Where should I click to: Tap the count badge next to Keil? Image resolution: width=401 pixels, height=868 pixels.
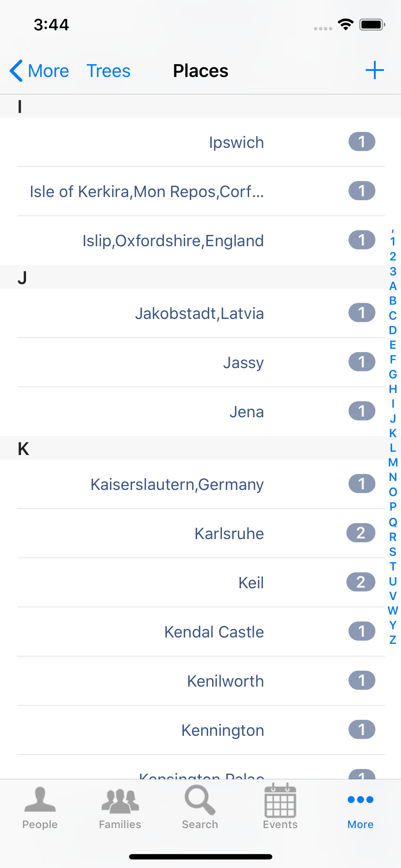click(361, 582)
